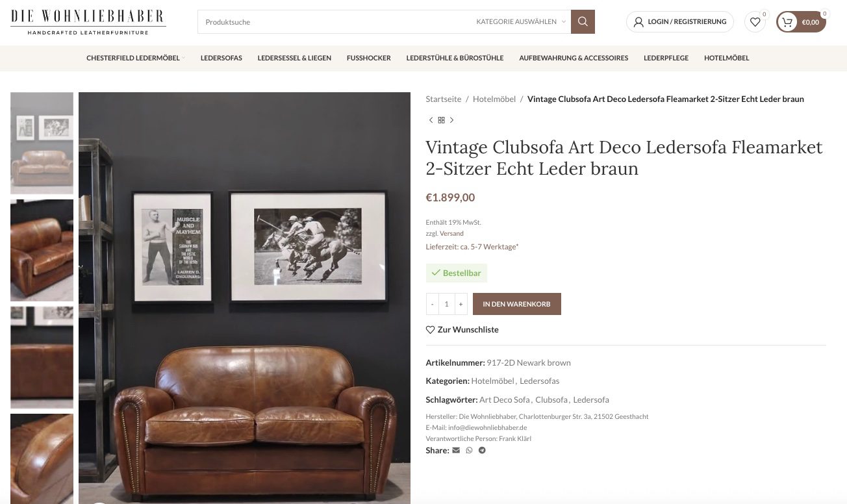Open the wishlist heart icon in header
Screen dimensions: 847x504
tap(755, 21)
